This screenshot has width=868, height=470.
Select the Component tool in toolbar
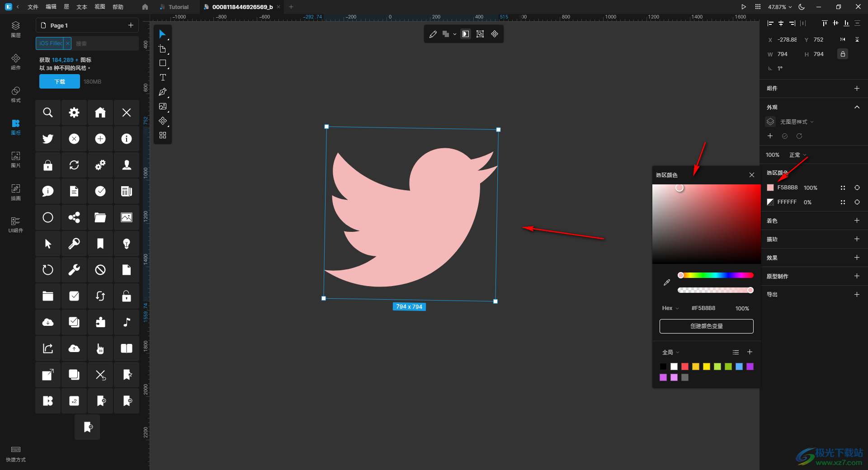tap(162, 121)
